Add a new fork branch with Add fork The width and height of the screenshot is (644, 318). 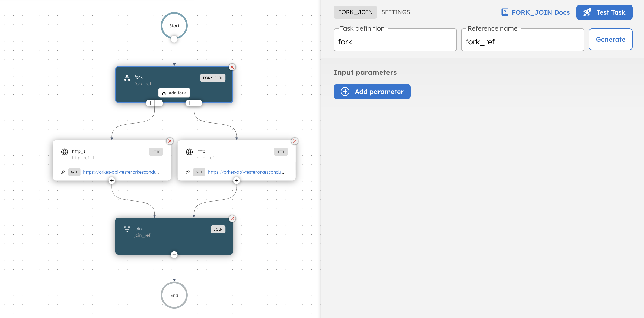click(x=174, y=92)
